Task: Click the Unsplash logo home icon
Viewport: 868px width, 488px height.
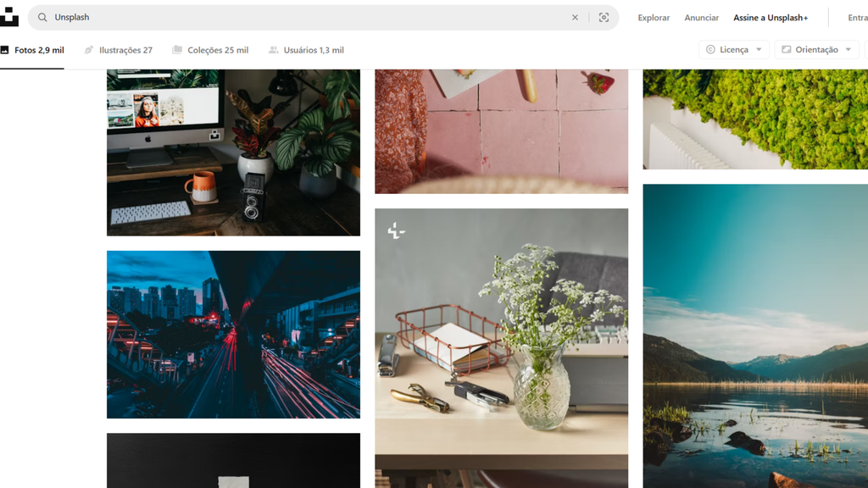Action: click(8, 17)
